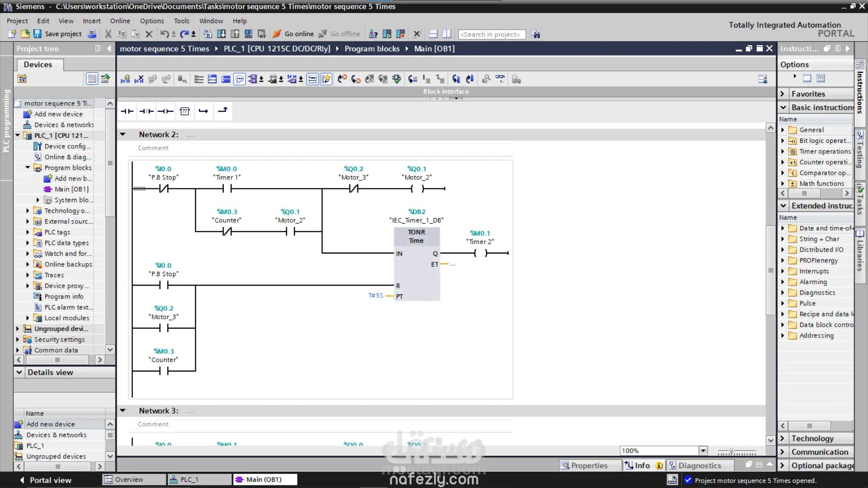868x488 pixels.
Task: Insert a new network with toolbar icon
Action: [125, 79]
